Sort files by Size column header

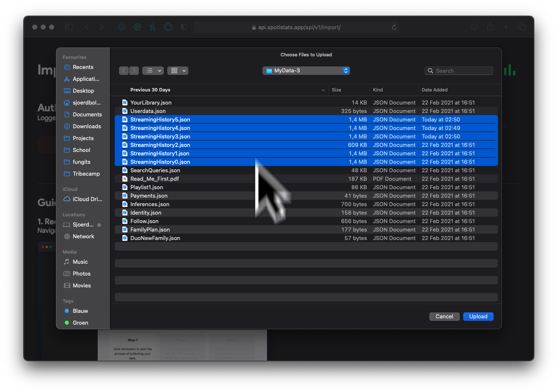click(x=337, y=90)
